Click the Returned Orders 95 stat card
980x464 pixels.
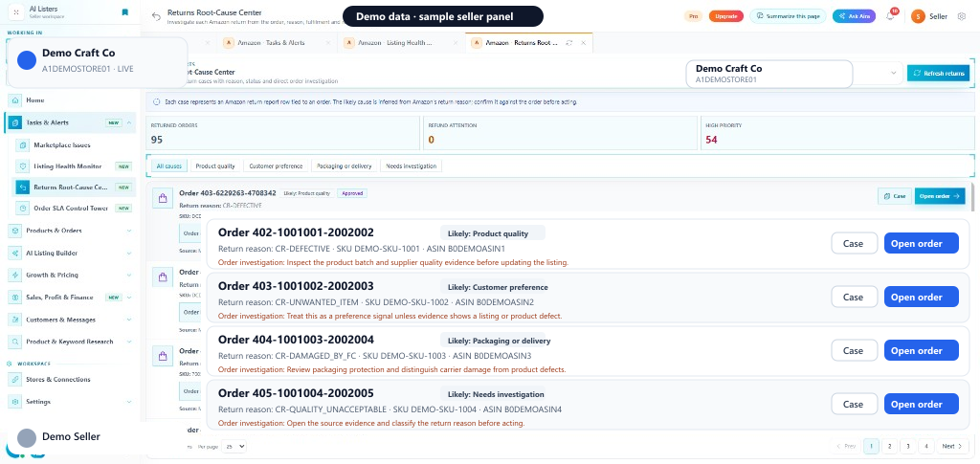[x=283, y=133]
